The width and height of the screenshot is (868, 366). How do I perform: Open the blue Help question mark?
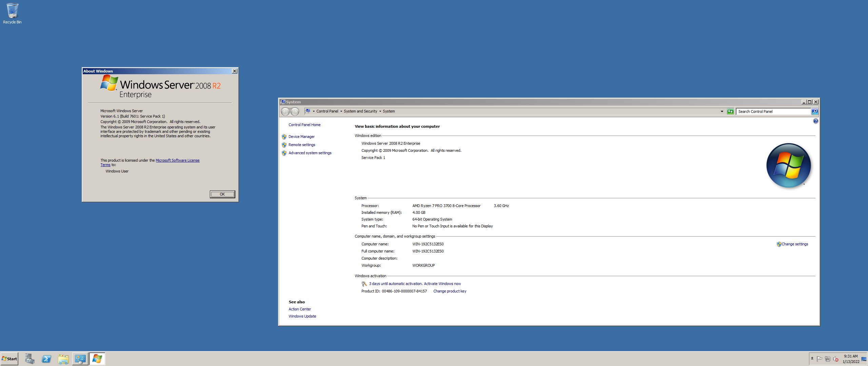(815, 121)
